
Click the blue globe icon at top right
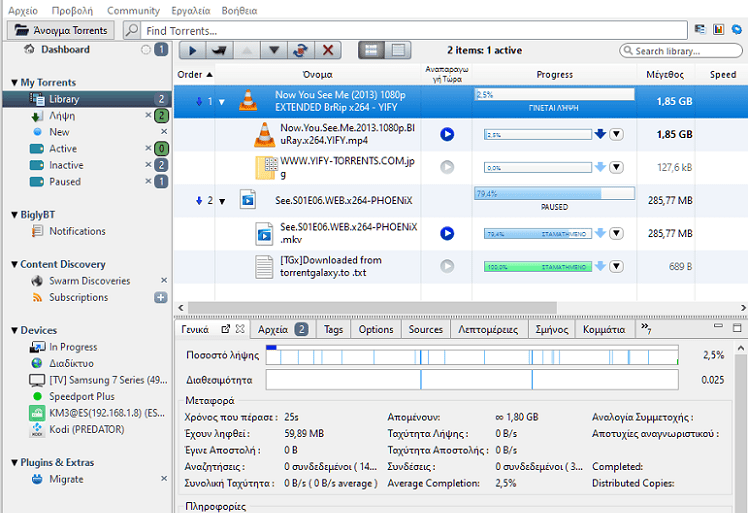click(737, 30)
